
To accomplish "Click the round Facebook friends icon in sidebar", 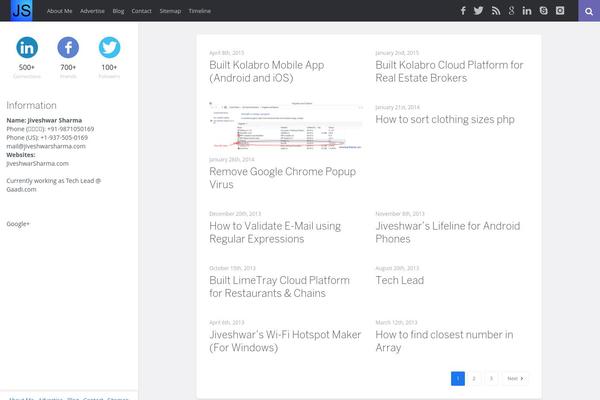I will 68,47.
